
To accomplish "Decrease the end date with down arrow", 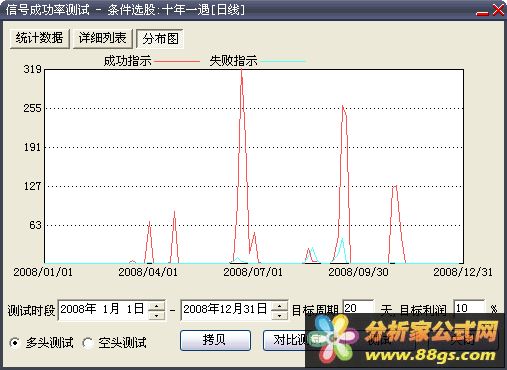I will pos(280,315).
